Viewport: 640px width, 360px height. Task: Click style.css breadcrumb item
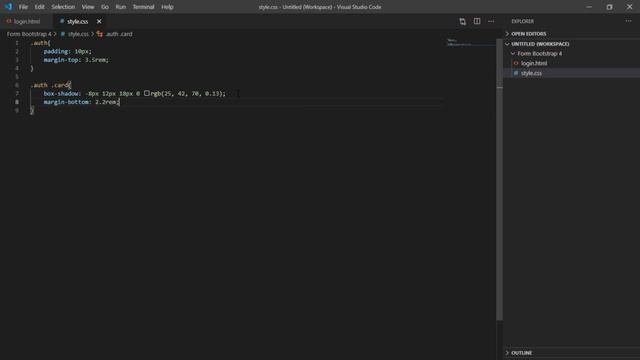(78, 34)
